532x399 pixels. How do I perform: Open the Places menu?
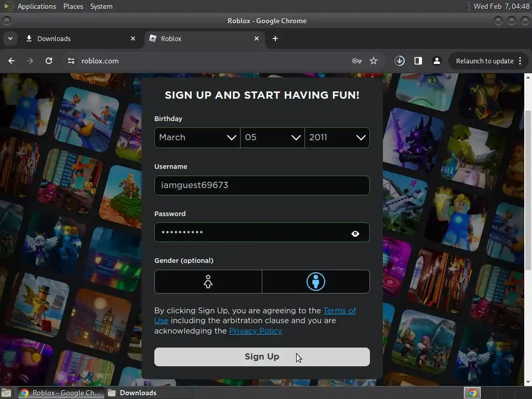point(73,6)
